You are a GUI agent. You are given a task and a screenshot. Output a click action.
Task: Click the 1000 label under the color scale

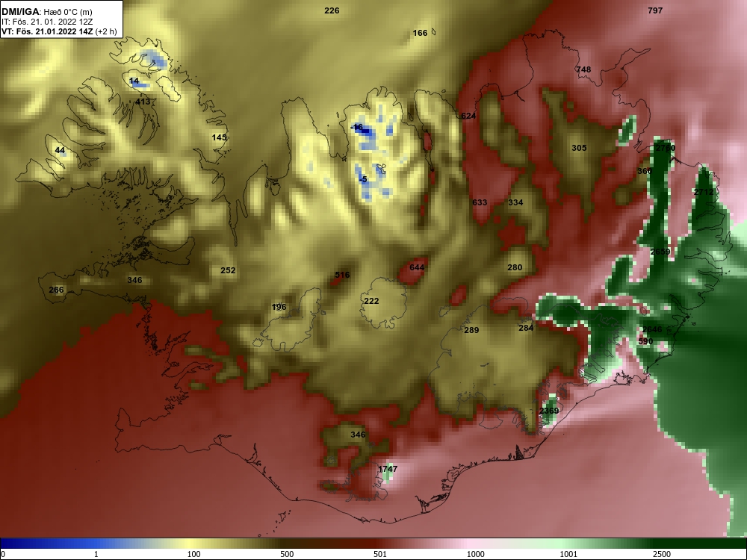(475, 554)
